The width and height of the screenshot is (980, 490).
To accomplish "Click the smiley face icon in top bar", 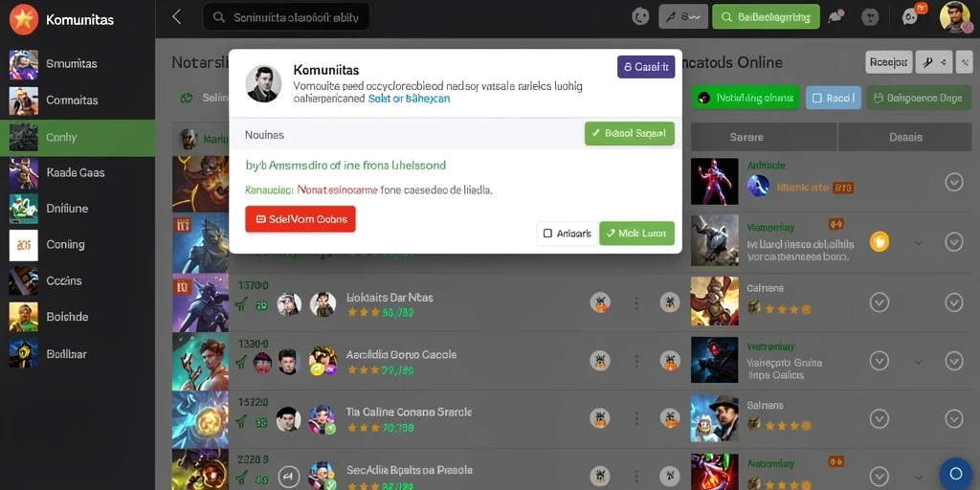I will coord(640,17).
